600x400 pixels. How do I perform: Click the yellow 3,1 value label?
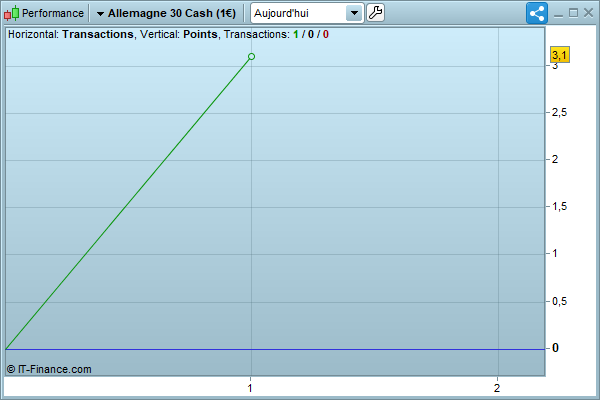pos(559,55)
